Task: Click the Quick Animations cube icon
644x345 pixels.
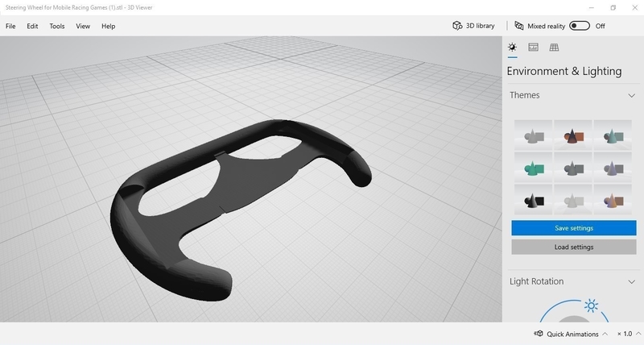Action: [x=538, y=334]
